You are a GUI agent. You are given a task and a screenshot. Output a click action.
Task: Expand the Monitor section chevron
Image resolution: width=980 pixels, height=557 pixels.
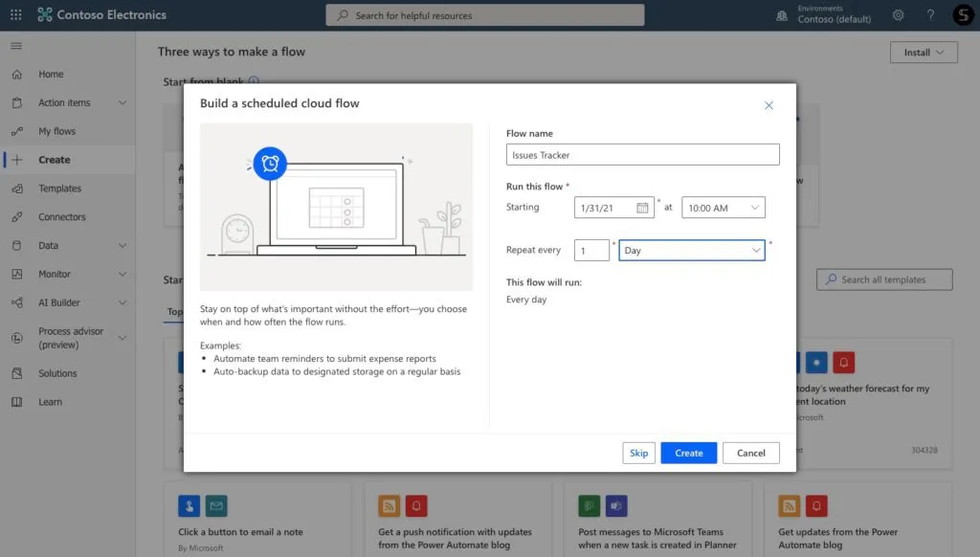[122, 274]
